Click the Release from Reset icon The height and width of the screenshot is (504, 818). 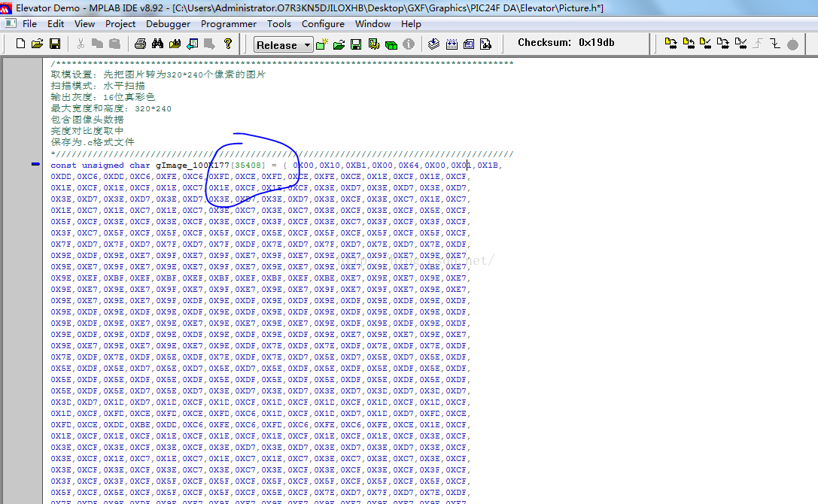click(758, 44)
